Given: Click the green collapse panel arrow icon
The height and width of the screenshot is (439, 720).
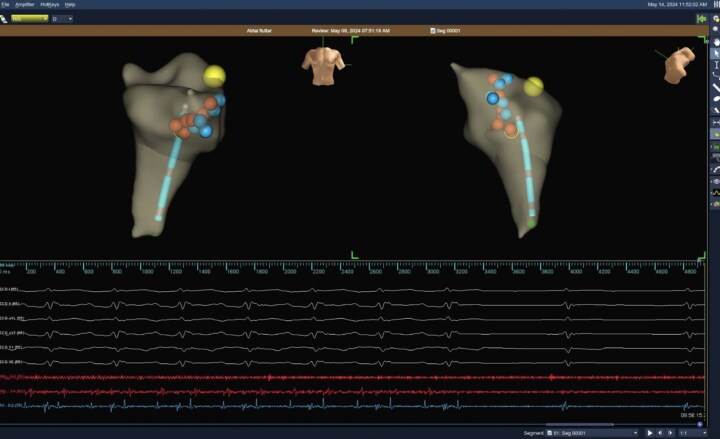Looking at the screenshot, I should 701,19.
